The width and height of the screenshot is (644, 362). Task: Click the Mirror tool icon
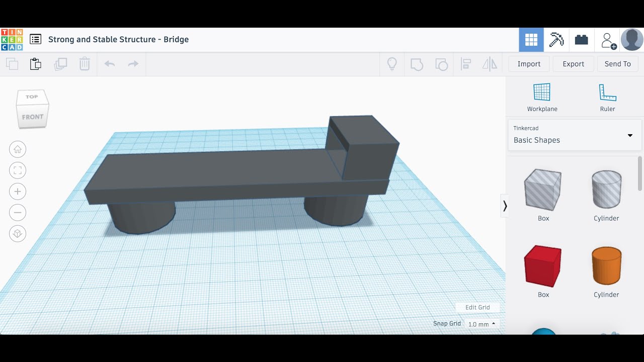[x=490, y=64]
